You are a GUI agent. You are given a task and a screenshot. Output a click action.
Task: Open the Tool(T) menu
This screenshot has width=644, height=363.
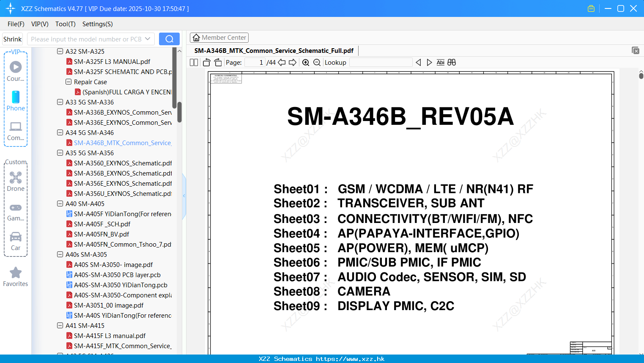click(x=66, y=24)
